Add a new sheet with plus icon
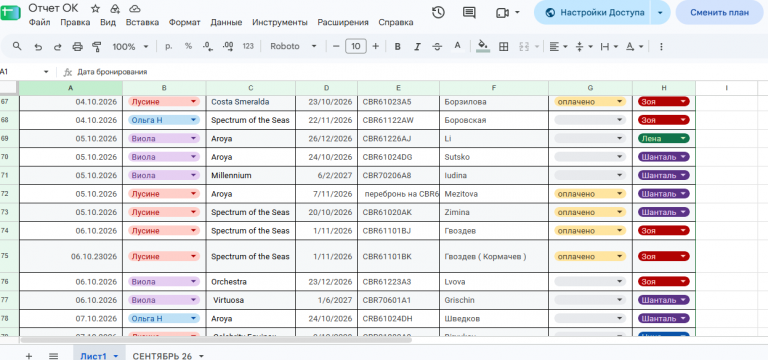Screen dimensions: 768x360 pyautogui.click(x=29, y=356)
